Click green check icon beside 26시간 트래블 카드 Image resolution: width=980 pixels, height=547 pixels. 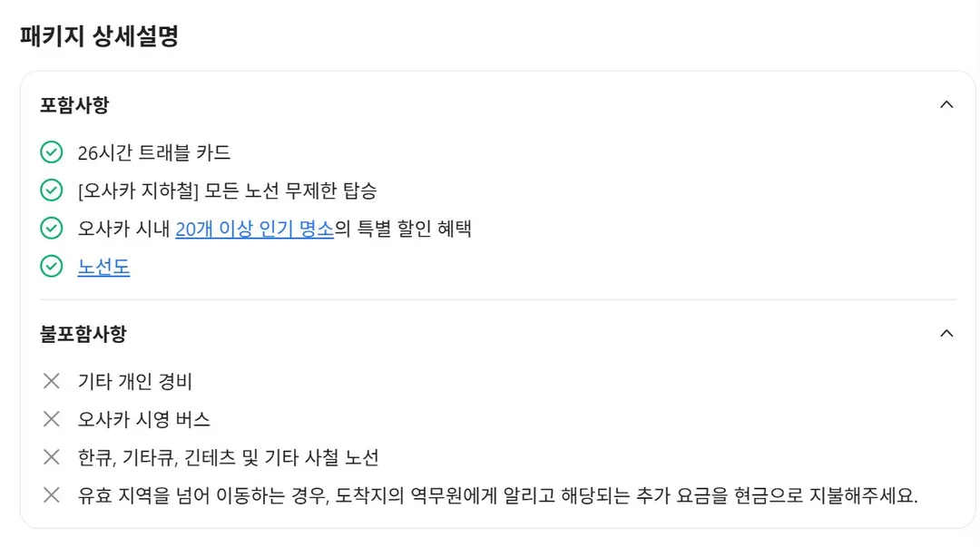tap(51, 151)
